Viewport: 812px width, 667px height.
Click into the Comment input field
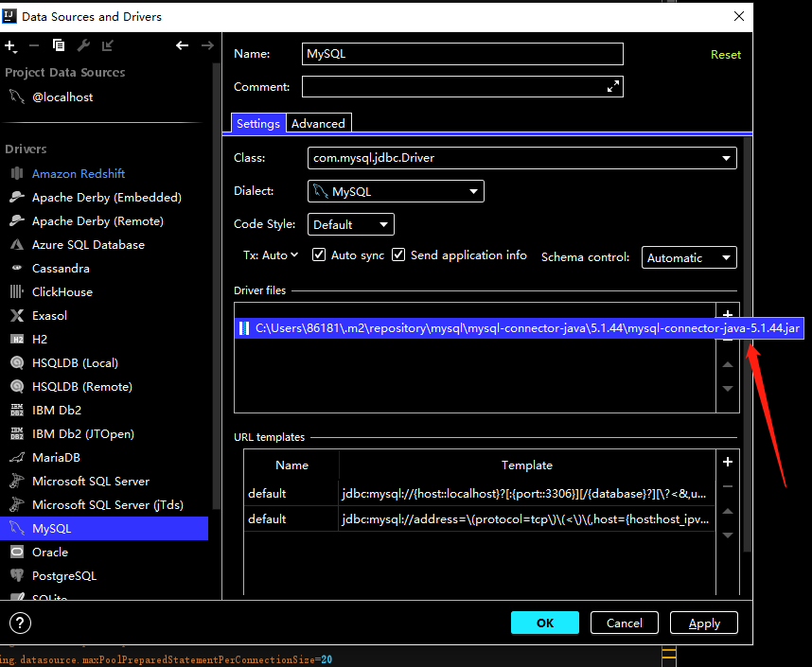[463, 86]
